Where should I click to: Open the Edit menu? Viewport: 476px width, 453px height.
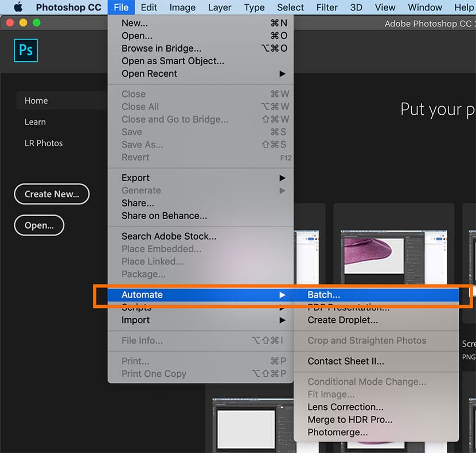pyautogui.click(x=149, y=7)
